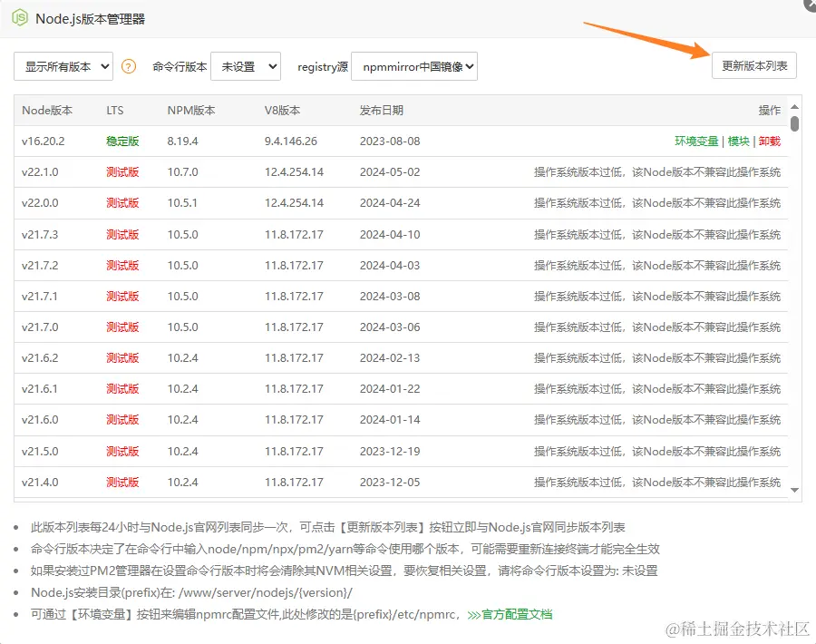The image size is (816, 644).
Task: Select the v16.20.2 version cell
Action: pos(44,141)
